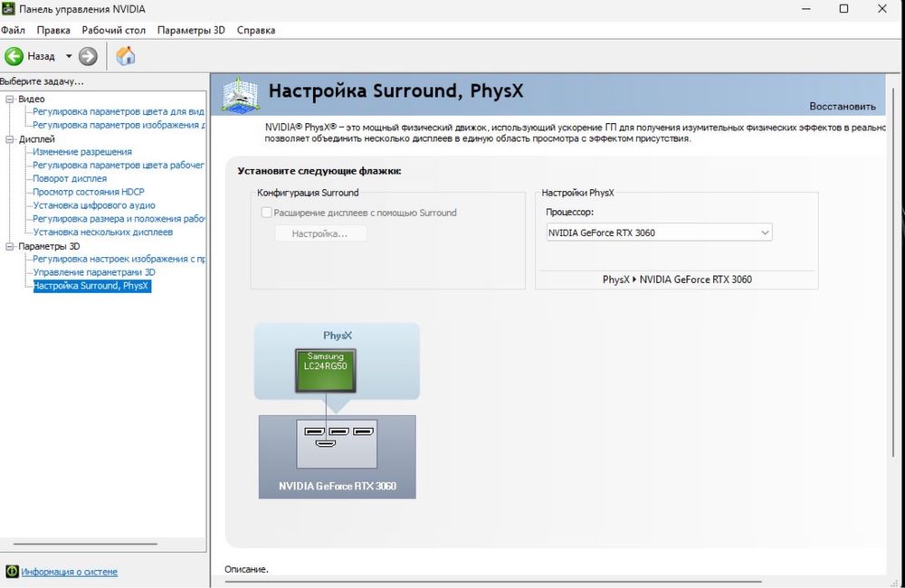Click the Видео tree label
Image resolution: width=905 pixels, height=588 pixels.
(31, 99)
